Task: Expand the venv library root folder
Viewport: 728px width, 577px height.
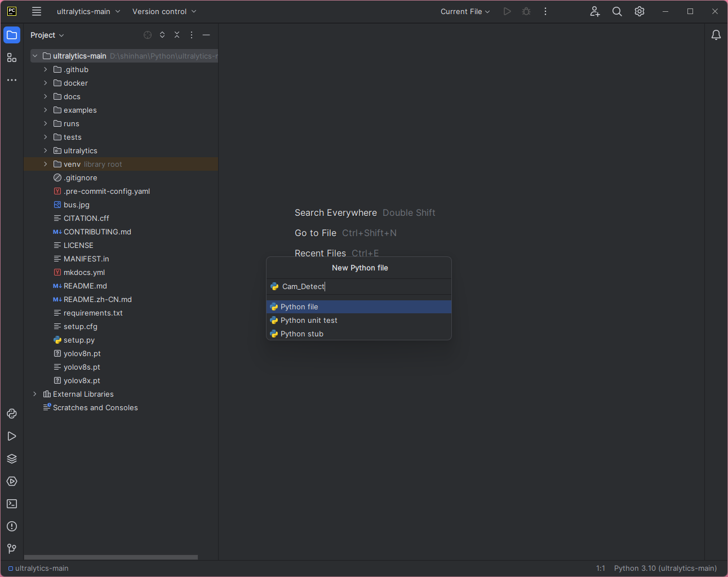Action: (x=46, y=164)
